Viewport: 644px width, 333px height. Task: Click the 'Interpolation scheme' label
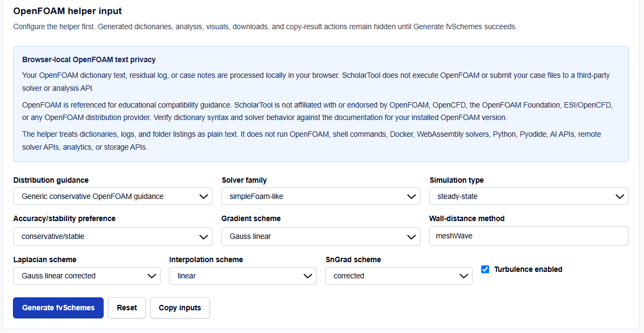click(x=206, y=259)
